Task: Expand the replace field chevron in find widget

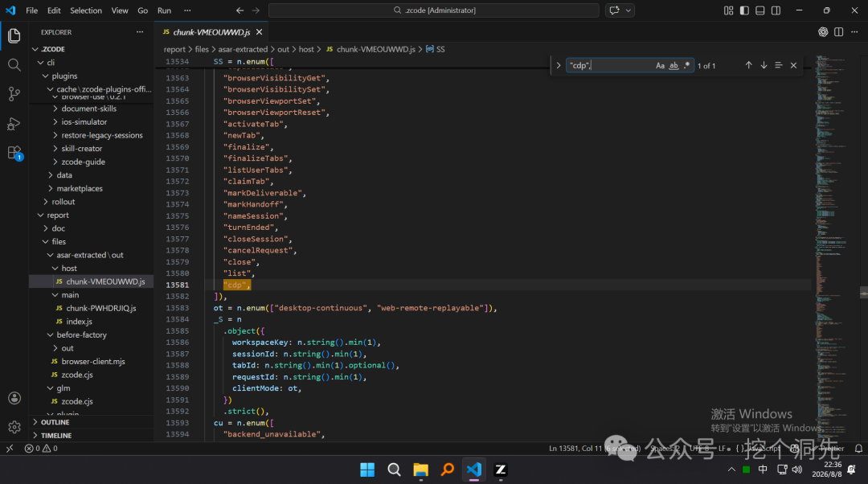Action: point(558,65)
